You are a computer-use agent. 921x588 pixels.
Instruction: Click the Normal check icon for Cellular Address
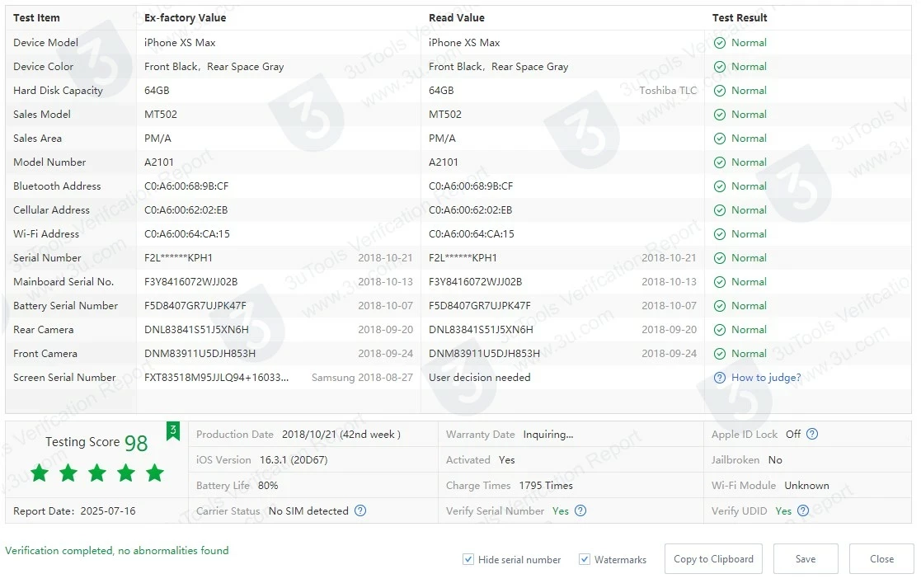720,210
